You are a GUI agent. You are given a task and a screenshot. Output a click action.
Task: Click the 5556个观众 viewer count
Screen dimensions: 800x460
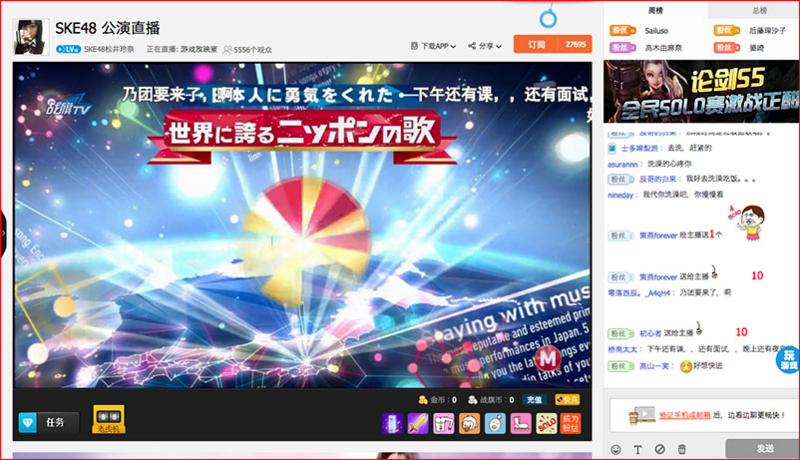pos(248,49)
